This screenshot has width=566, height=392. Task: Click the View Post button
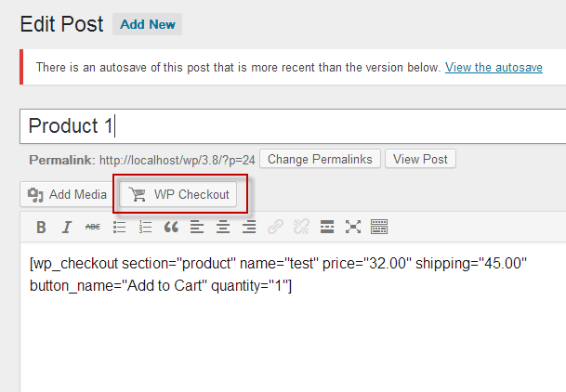[x=420, y=159]
